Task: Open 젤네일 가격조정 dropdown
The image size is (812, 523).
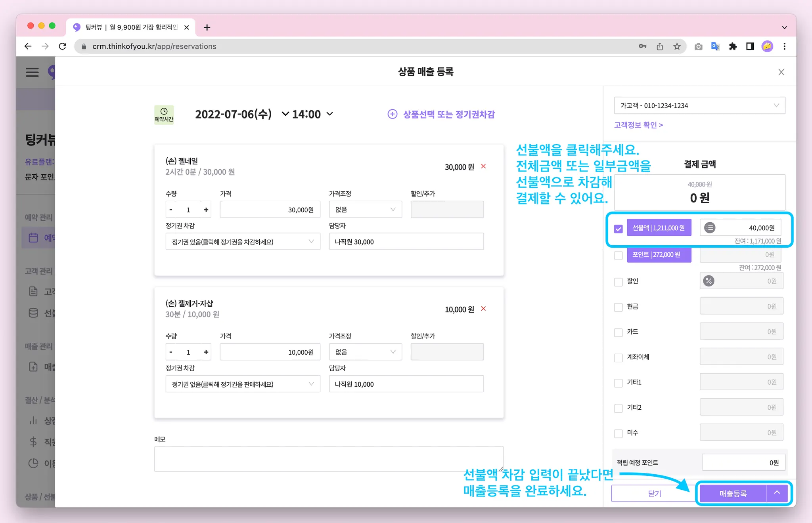Action: tap(365, 210)
